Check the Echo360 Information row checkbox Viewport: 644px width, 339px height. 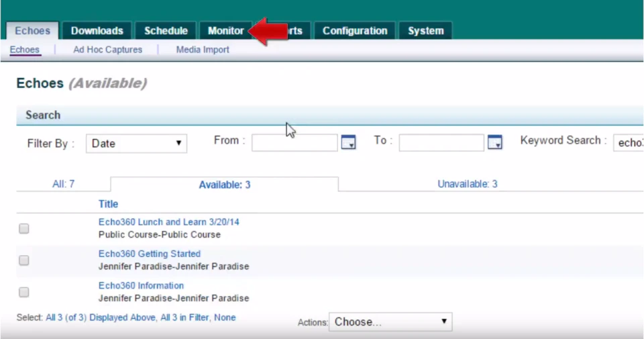pyautogui.click(x=24, y=292)
